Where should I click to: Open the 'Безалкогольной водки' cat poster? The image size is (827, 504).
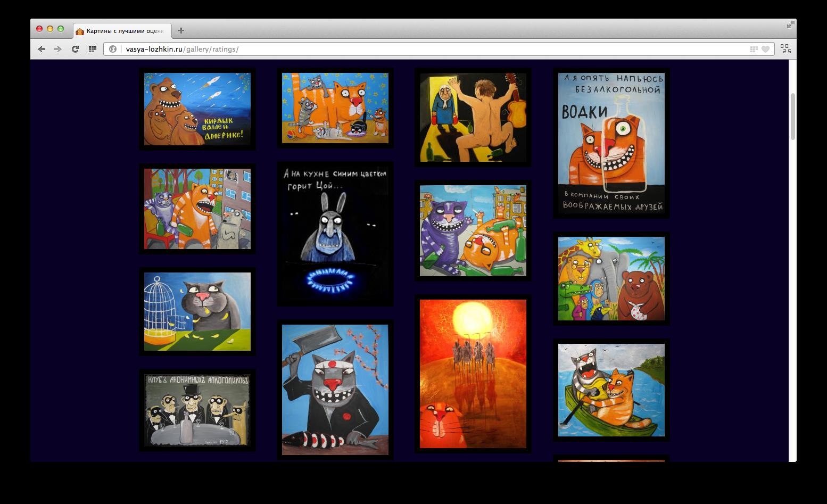(x=611, y=143)
